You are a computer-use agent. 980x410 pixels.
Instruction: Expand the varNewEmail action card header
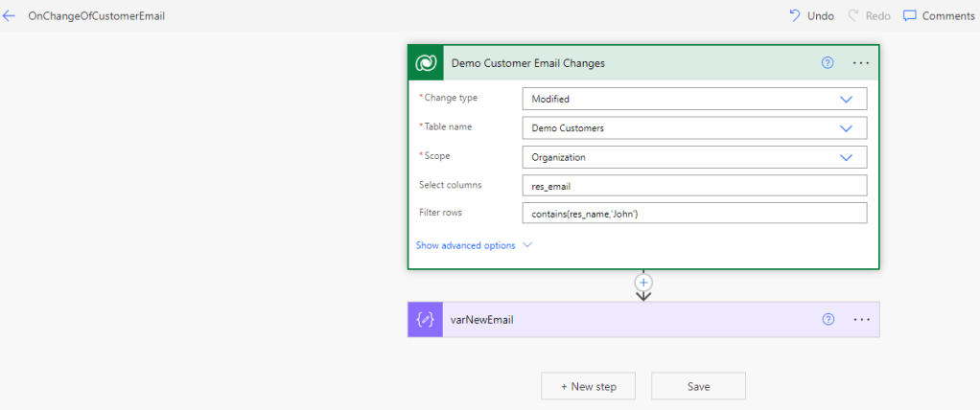(x=623, y=320)
